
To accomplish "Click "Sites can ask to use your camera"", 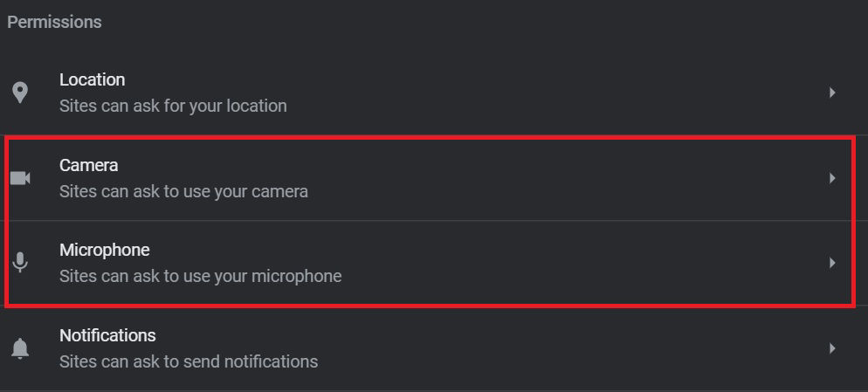I will point(183,191).
